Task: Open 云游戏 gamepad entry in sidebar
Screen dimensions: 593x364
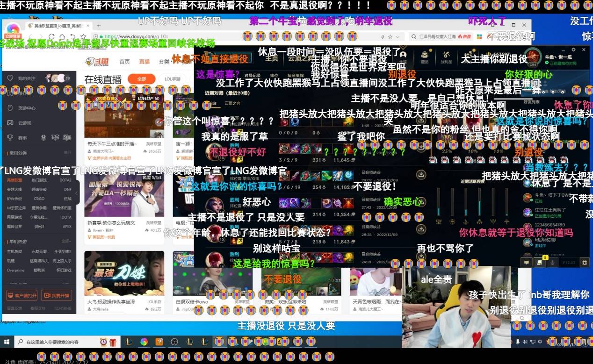Action: [10, 123]
